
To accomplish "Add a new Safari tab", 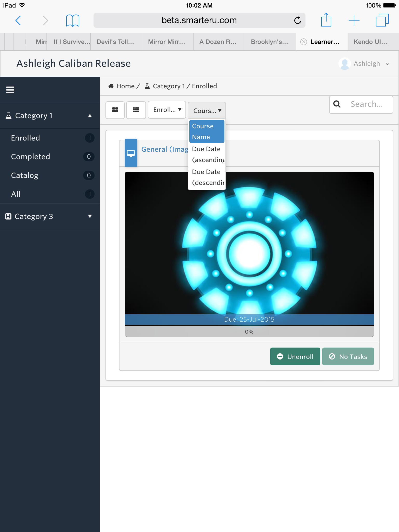I will click(x=354, y=20).
